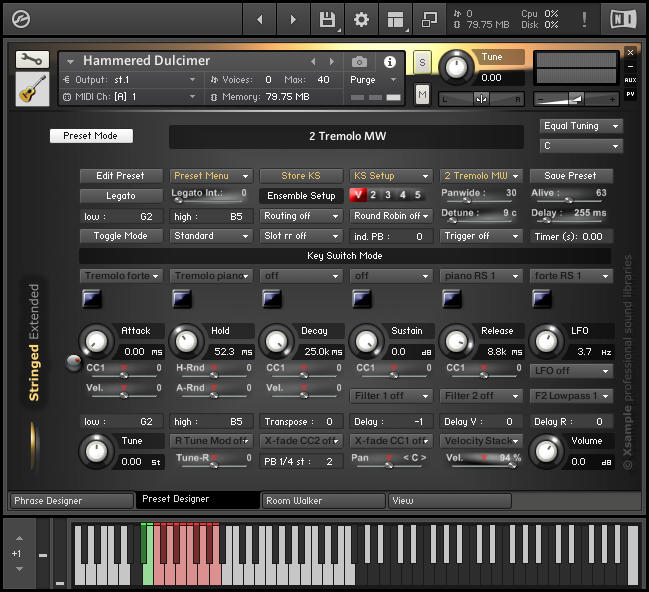Viewport: 649px width, 592px height.
Task: Click the AUX button in header
Action: [x=630, y=80]
